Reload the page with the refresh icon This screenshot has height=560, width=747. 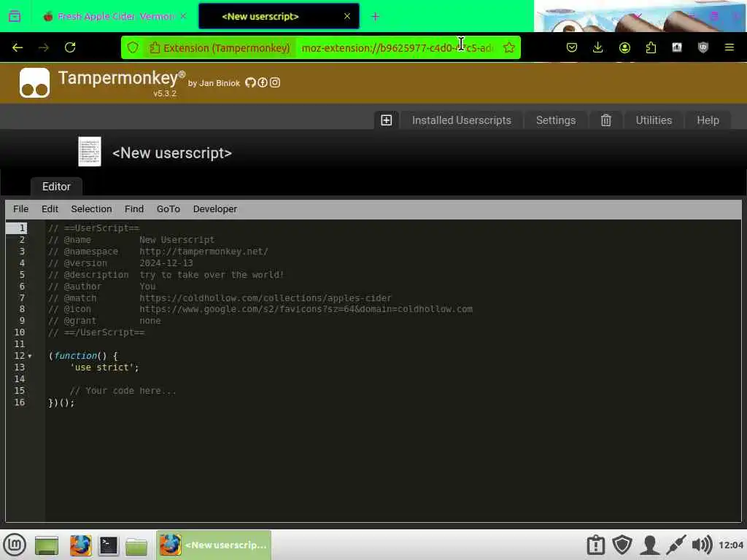point(70,47)
